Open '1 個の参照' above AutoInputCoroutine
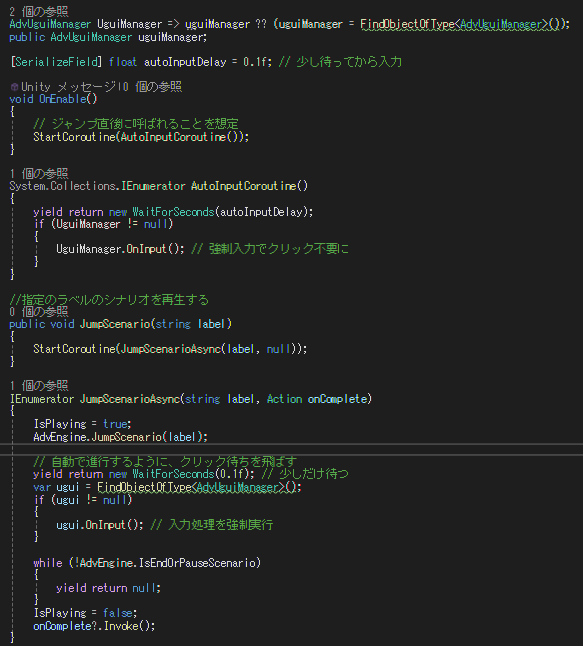Screen dimensions: 583x646 (x=39, y=173)
